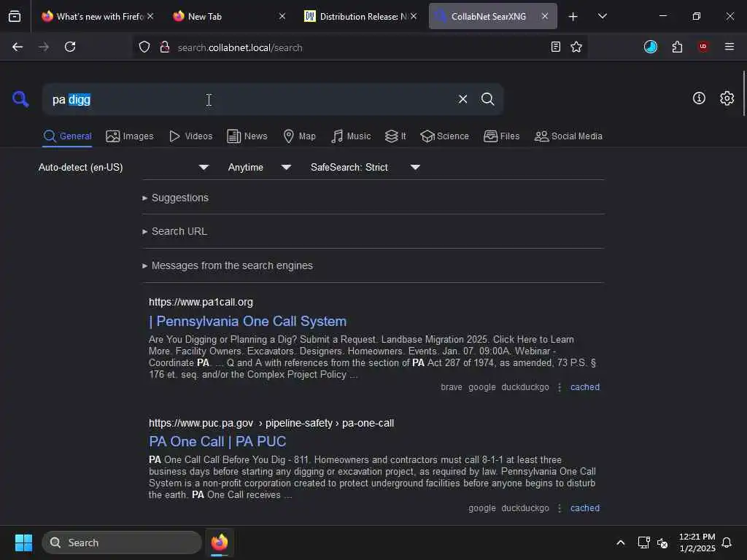Select the Map search category
The height and width of the screenshot is (560, 747).
[x=300, y=136]
